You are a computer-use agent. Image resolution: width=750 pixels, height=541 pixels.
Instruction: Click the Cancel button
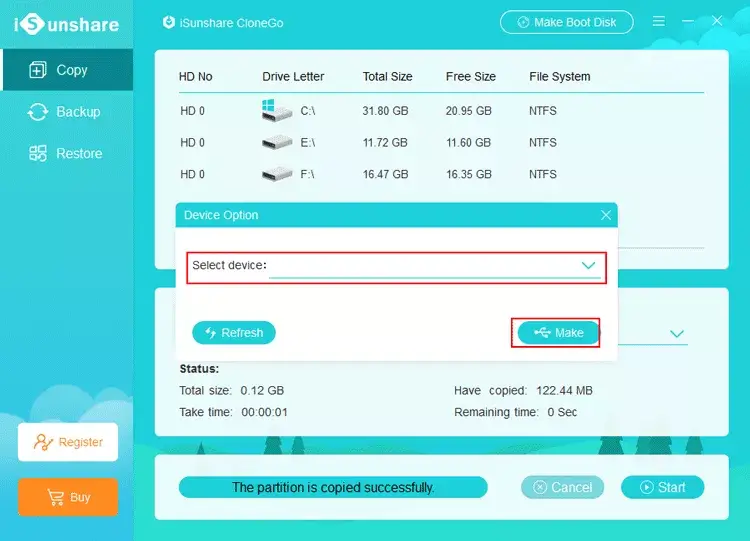click(562, 487)
